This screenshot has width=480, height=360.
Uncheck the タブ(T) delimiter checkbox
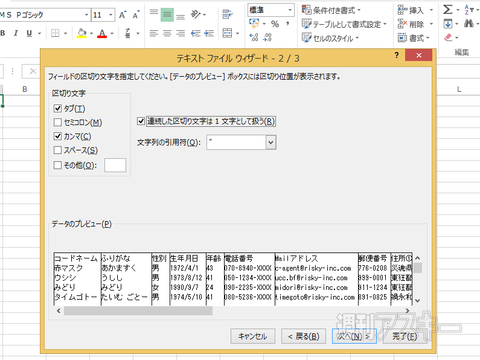[58, 108]
